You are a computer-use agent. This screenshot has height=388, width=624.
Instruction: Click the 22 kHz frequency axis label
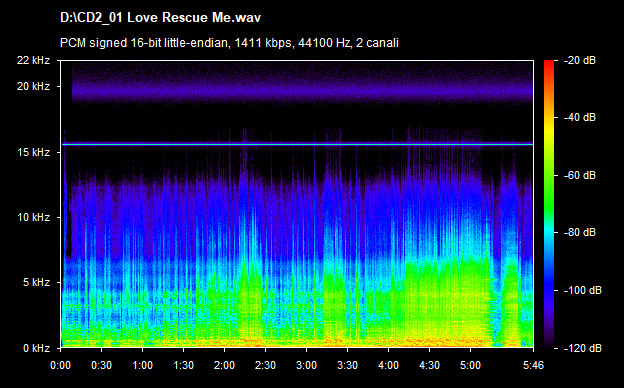click(x=33, y=60)
